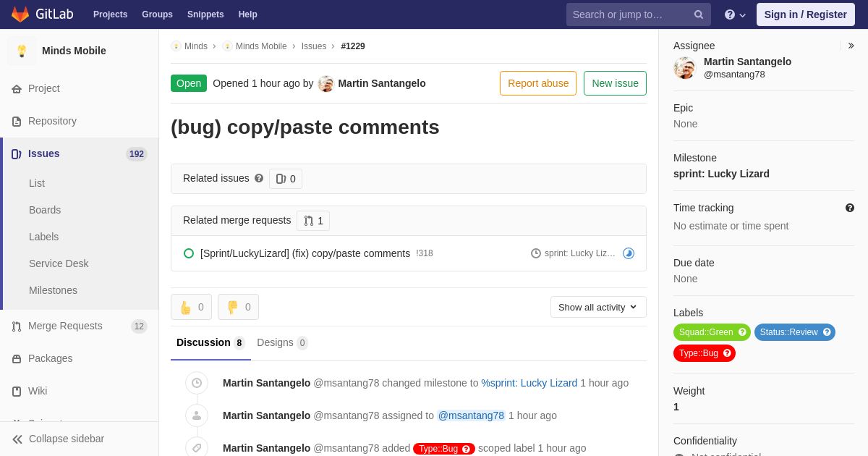
Task: Open Issues in left sidebar
Action: pyautogui.click(x=80, y=153)
